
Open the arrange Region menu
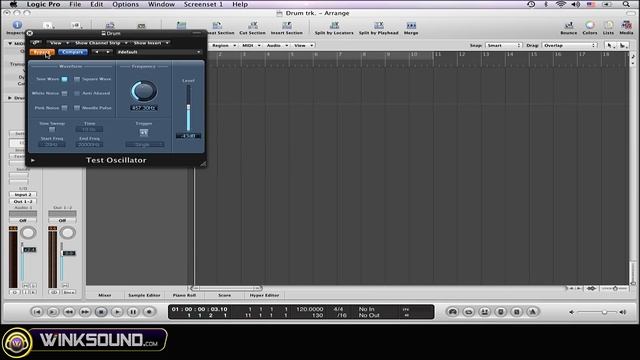pyautogui.click(x=224, y=45)
